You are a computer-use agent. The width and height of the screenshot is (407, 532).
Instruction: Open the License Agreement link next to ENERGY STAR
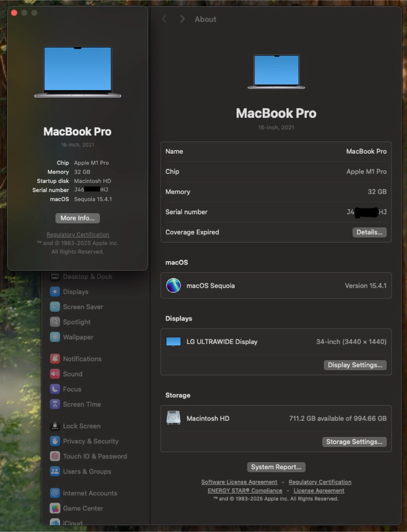tap(319, 491)
